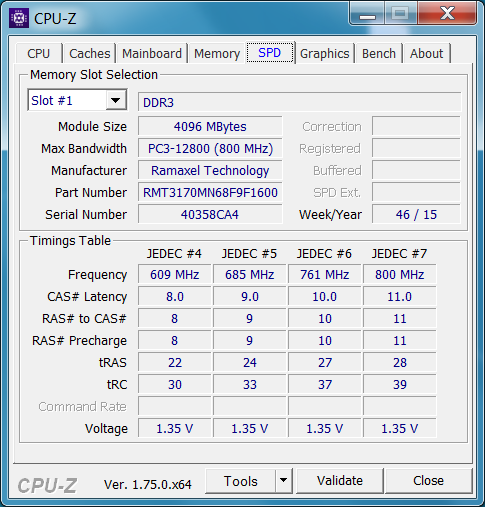This screenshot has height=507, width=485.
Task: Open the Graphics tab
Action: (x=324, y=53)
